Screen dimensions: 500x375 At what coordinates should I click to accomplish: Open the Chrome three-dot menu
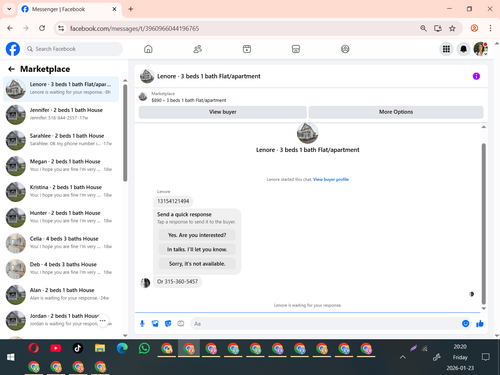coord(490,28)
